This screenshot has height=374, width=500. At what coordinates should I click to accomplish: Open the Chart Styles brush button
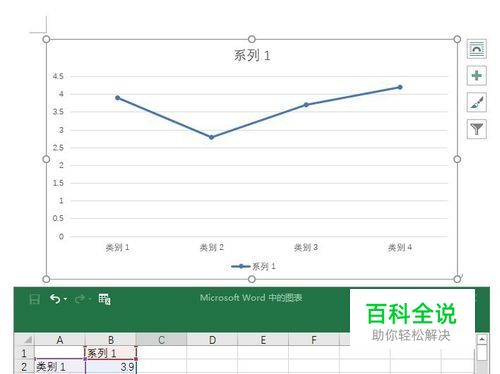click(477, 102)
